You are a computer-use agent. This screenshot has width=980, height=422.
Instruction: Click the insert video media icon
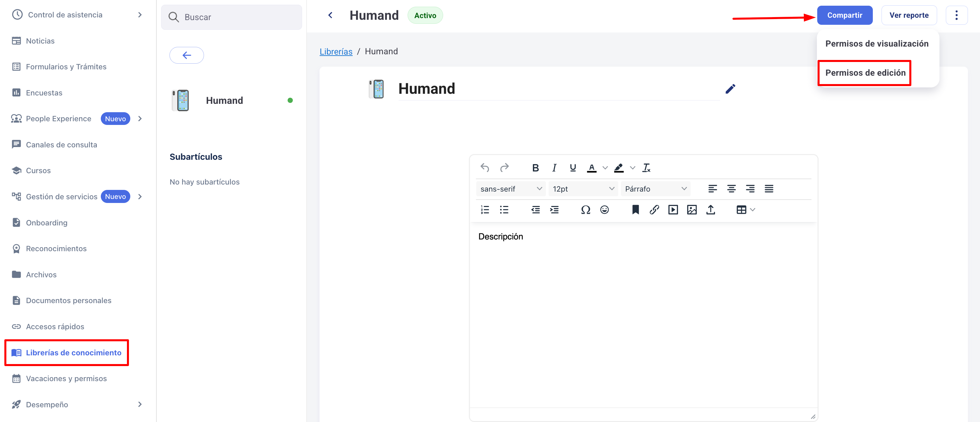click(673, 210)
